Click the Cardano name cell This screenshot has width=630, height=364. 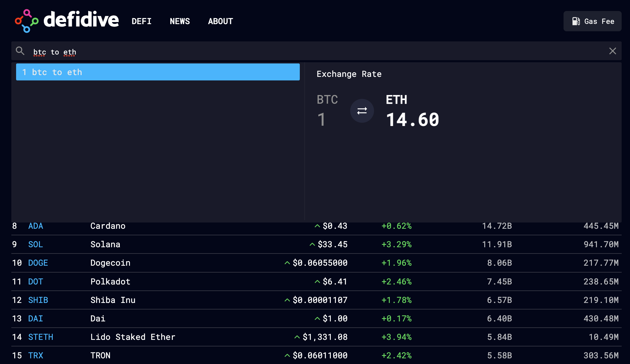(x=108, y=226)
